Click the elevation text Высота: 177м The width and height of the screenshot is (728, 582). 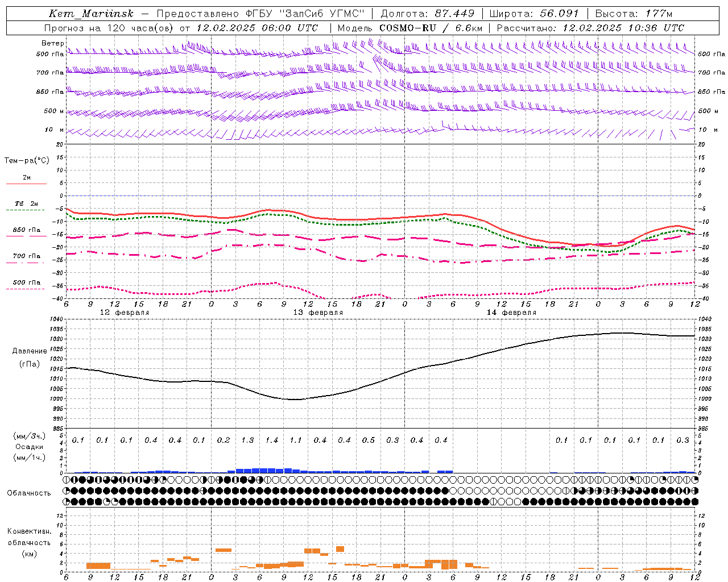(634, 14)
